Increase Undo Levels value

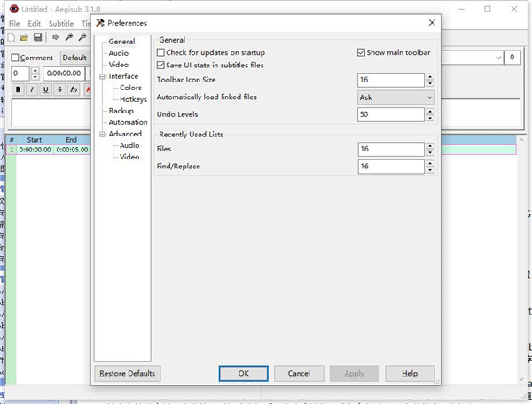click(x=430, y=111)
